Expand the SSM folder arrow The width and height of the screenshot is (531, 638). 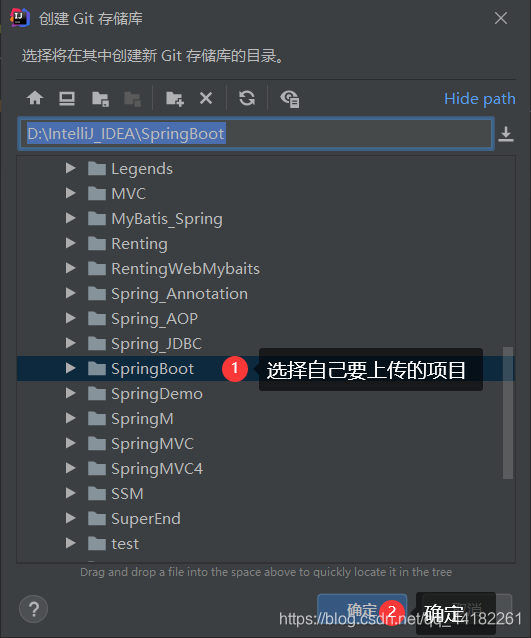click(x=71, y=493)
